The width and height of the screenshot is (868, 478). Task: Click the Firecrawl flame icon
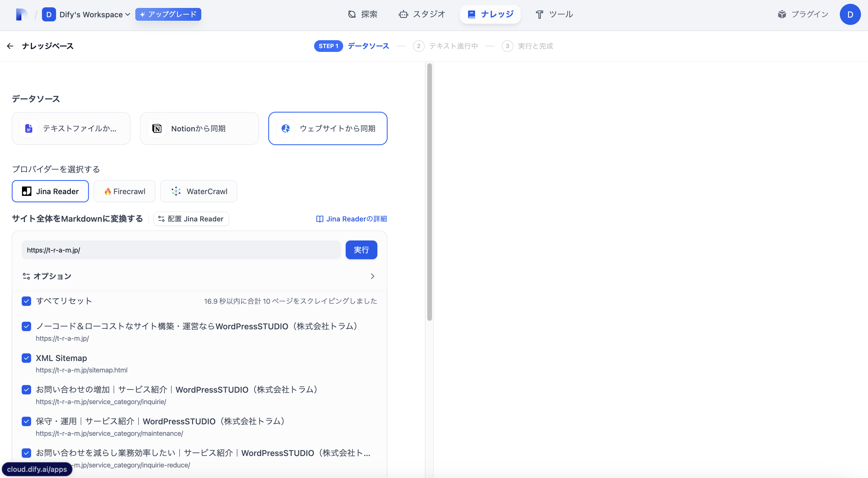click(x=107, y=191)
